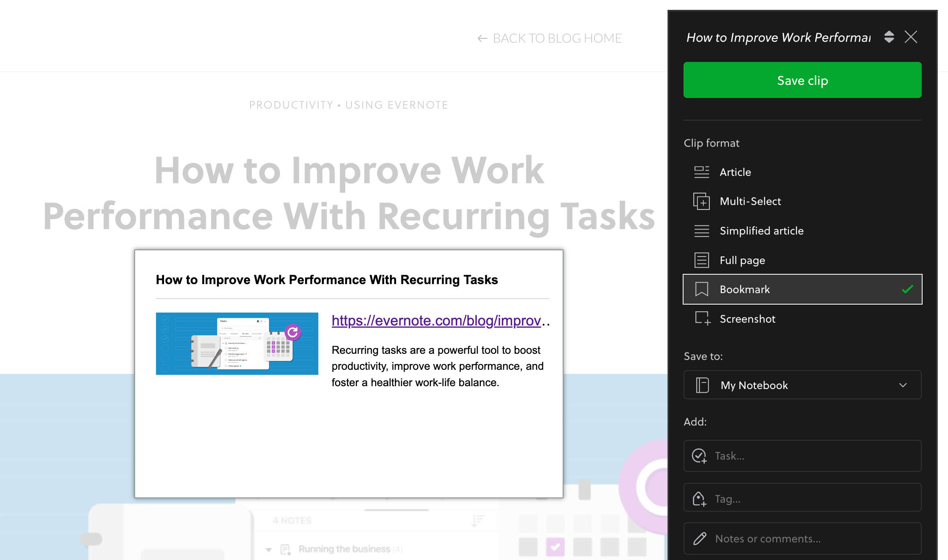Click the back arrow icon beside Blog Home
This screenshot has width=948, height=560.
(x=482, y=39)
